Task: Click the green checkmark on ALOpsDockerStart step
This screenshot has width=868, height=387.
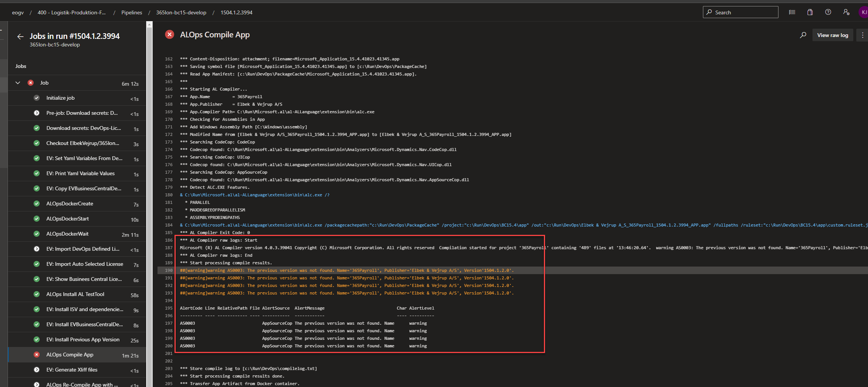Action: click(36, 219)
